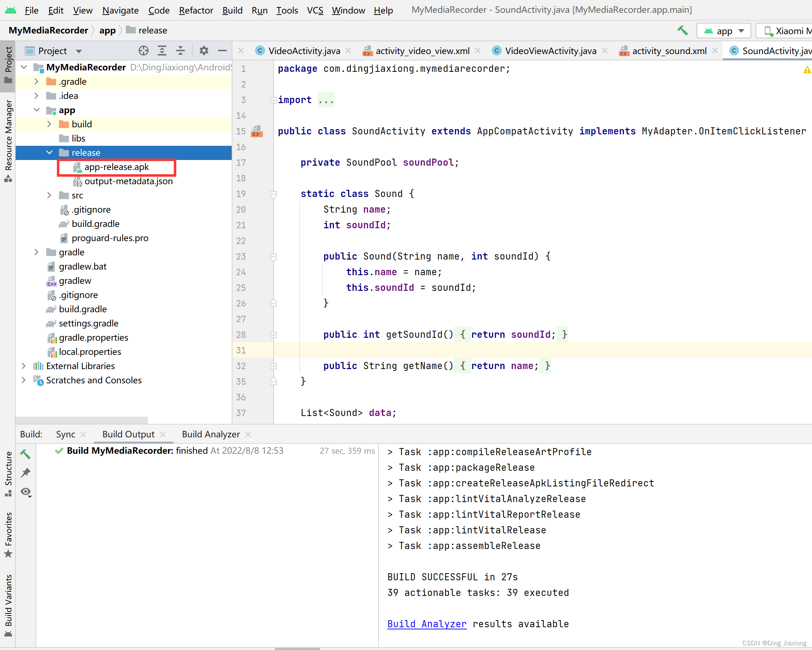Close the activity_sound.xml tab

click(x=715, y=50)
